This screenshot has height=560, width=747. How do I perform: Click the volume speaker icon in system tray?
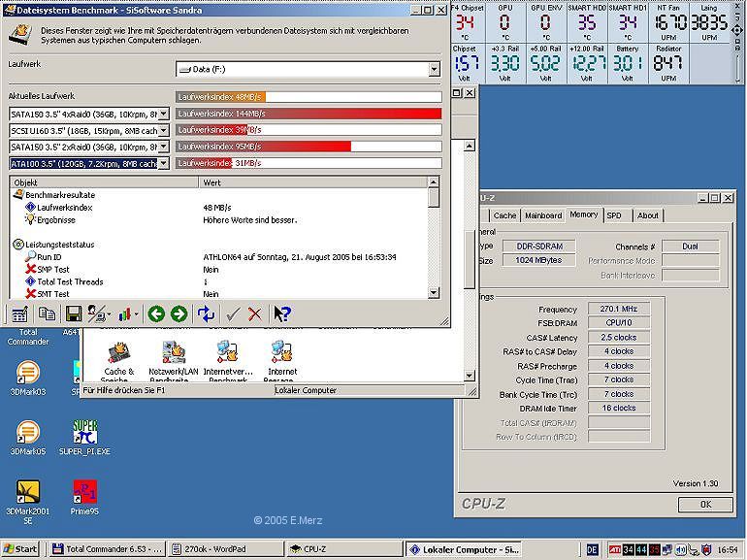(x=681, y=549)
